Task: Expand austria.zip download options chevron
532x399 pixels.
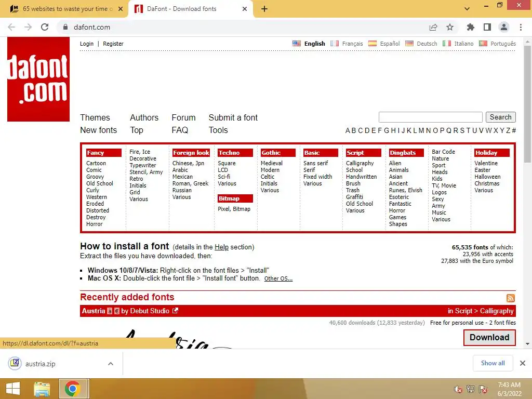Action: pyautogui.click(x=111, y=364)
